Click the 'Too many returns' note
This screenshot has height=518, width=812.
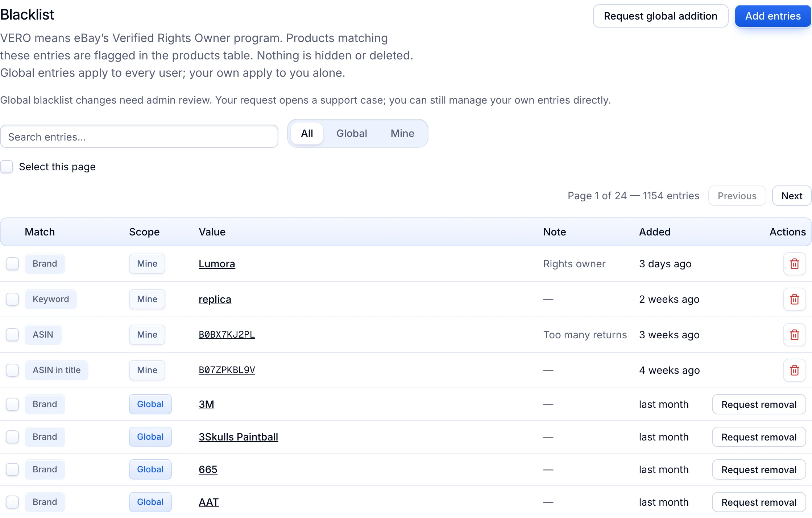(585, 335)
